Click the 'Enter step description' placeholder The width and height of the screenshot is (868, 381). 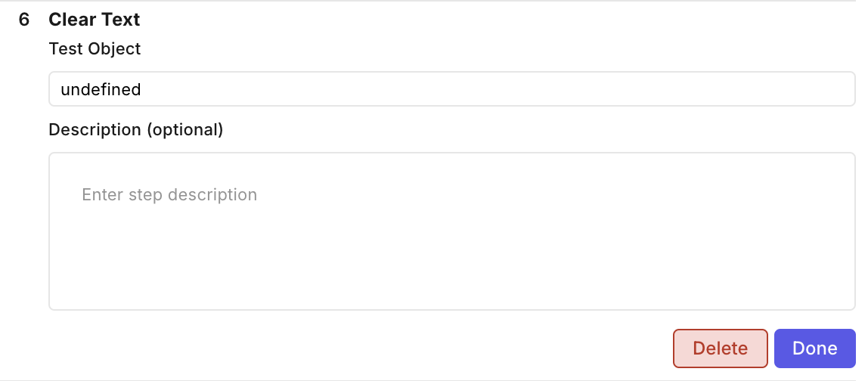pyautogui.click(x=169, y=195)
